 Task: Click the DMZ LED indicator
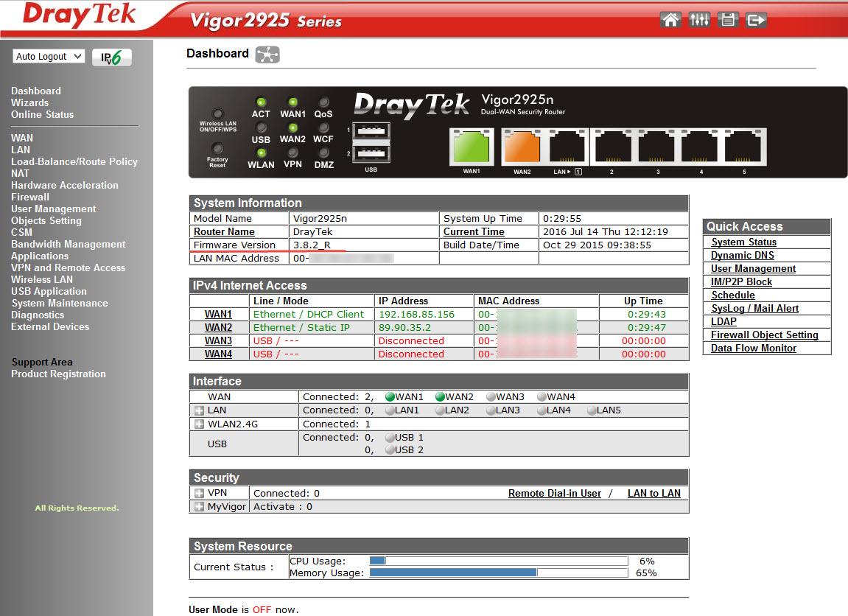coord(323,153)
